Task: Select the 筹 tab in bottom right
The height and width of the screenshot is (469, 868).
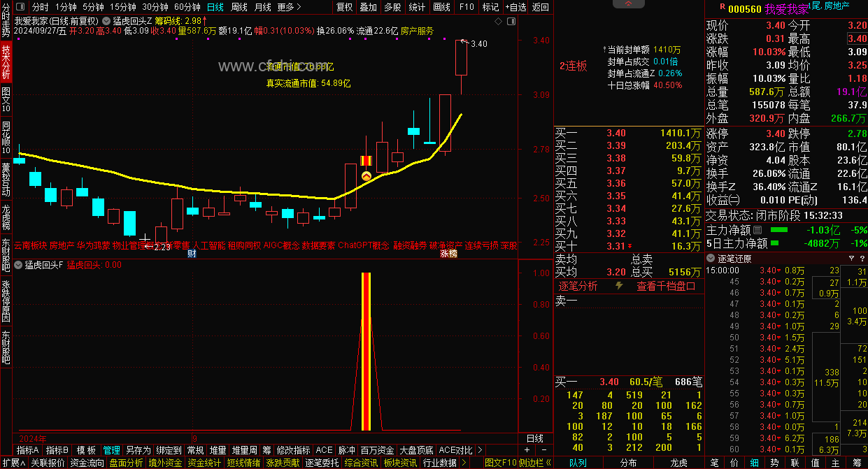Action: [857, 463]
